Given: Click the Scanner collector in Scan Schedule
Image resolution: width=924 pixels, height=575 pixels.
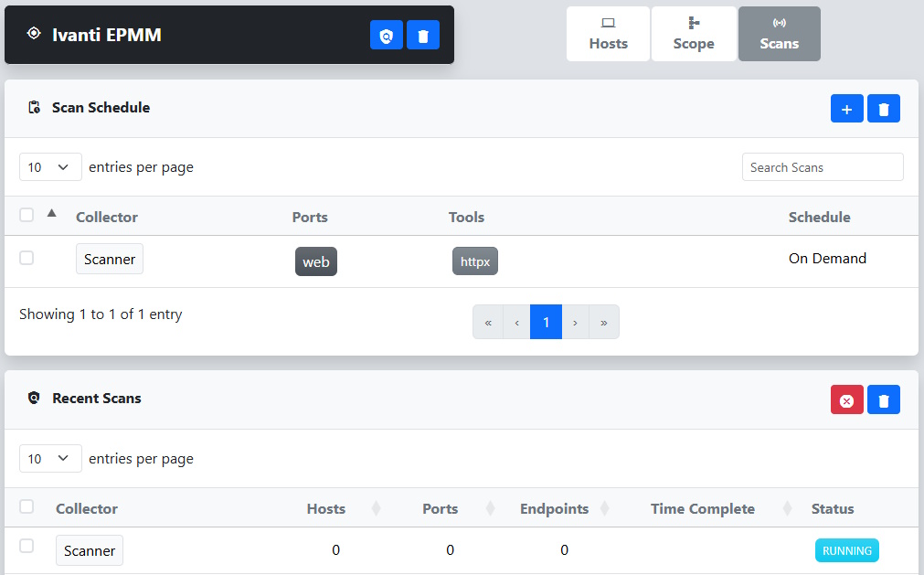Looking at the screenshot, I should [110, 260].
